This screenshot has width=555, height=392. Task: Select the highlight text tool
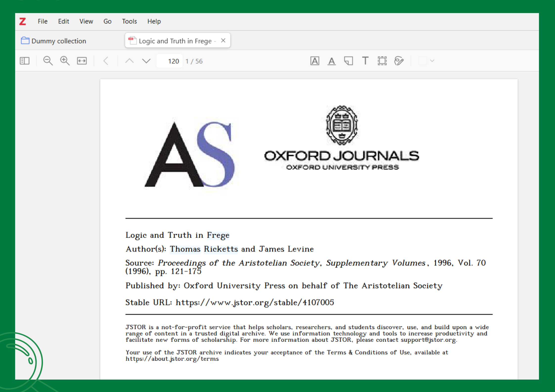(x=315, y=61)
